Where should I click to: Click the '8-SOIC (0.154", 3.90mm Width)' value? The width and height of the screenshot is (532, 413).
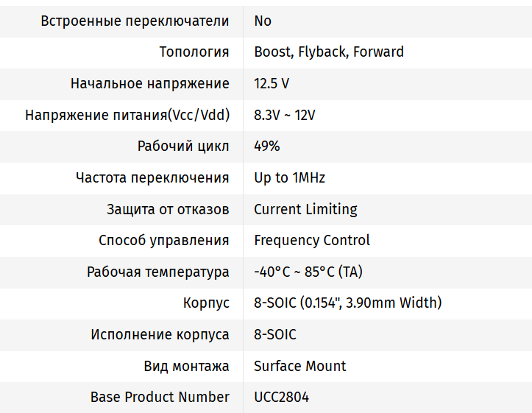[348, 303]
